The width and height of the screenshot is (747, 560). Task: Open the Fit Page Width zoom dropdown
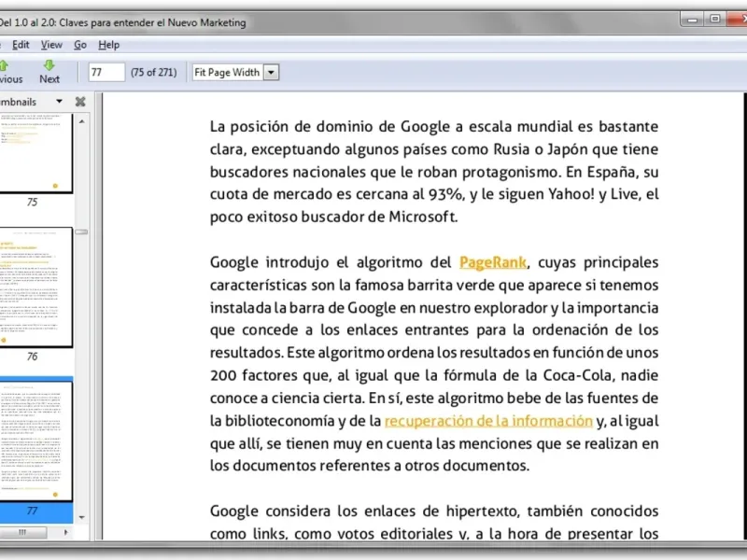(x=271, y=73)
